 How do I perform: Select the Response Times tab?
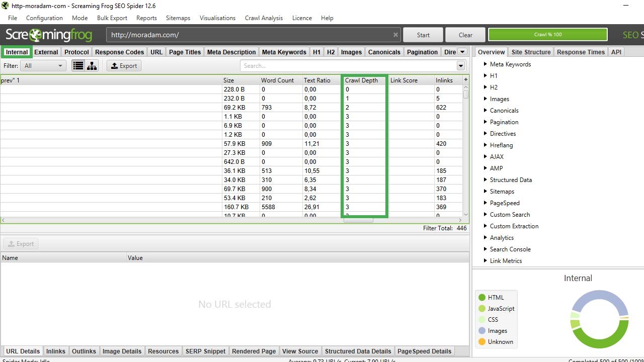581,52
